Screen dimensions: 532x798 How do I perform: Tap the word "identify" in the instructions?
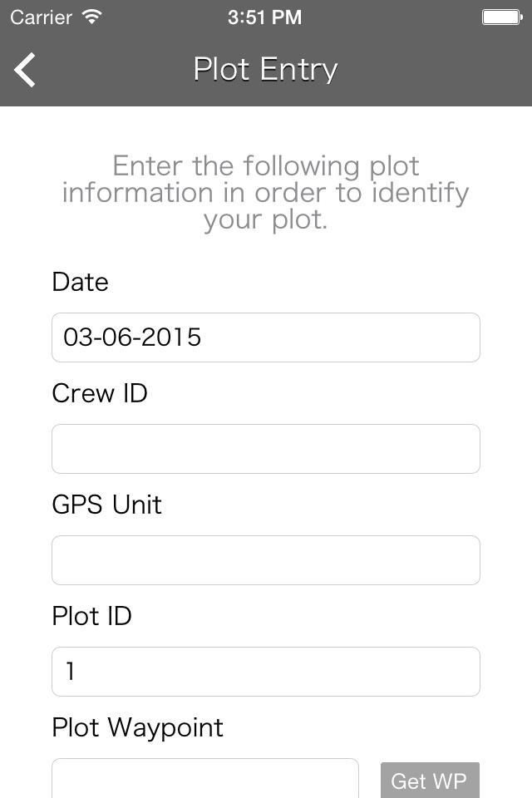click(420, 194)
